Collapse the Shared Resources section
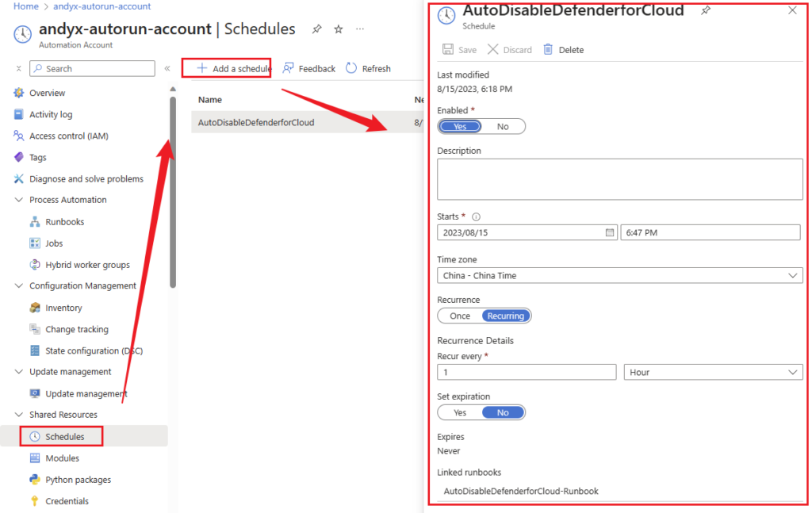Screen dimensions: 812x513 (17, 414)
